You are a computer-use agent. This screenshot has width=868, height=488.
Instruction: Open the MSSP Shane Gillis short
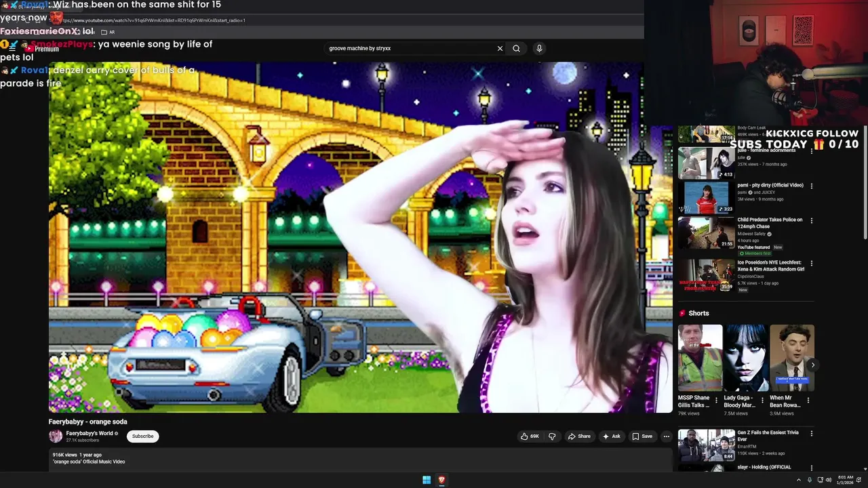click(700, 358)
